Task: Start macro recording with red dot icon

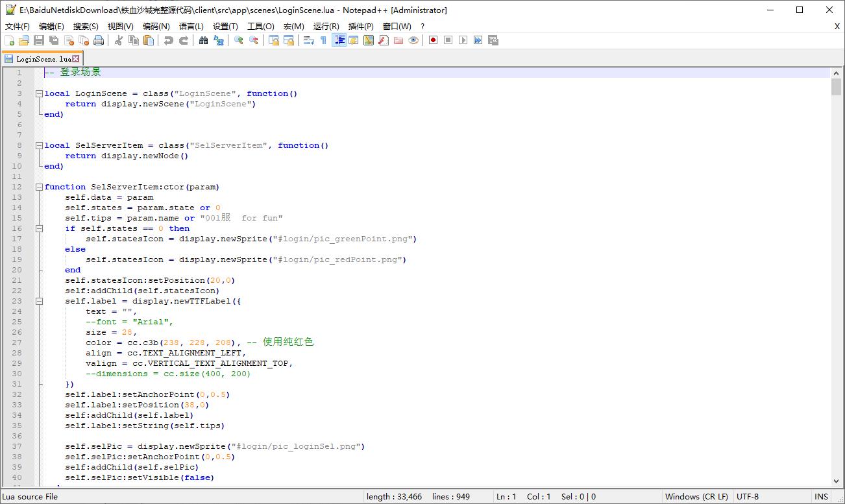Action: point(433,40)
